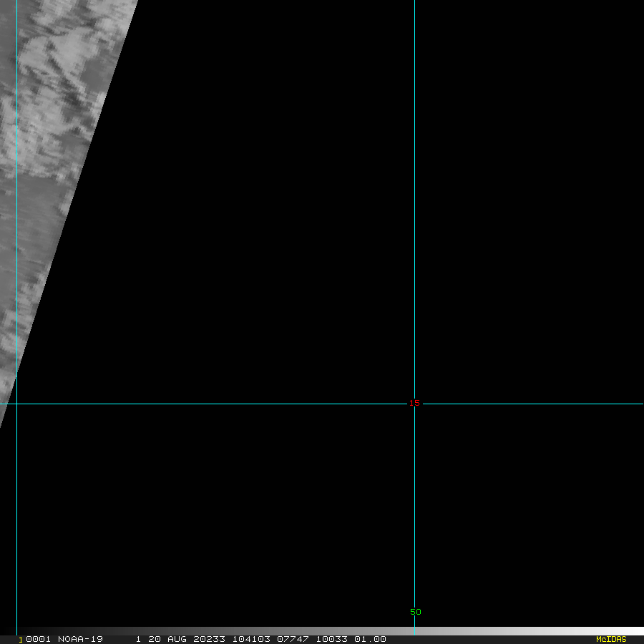Image resolution: width=644 pixels, height=644 pixels.
Task: Click the cyan horizontal latitude line
Action: coord(215,404)
